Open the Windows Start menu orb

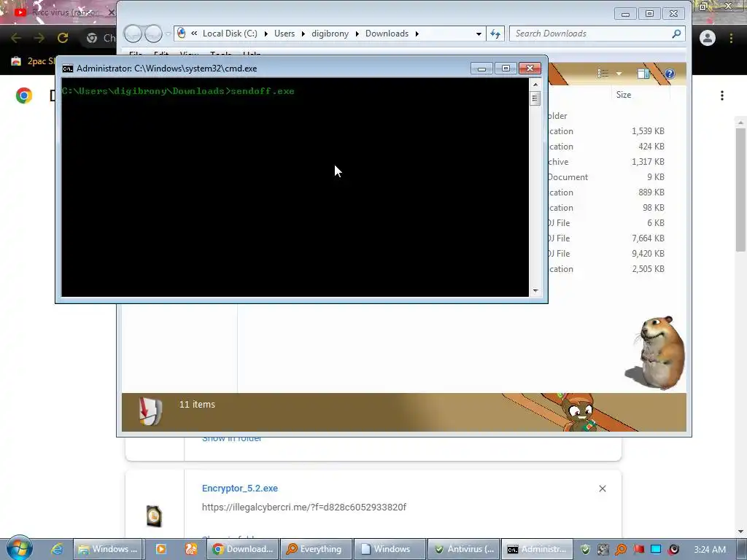pyautogui.click(x=19, y=548)
